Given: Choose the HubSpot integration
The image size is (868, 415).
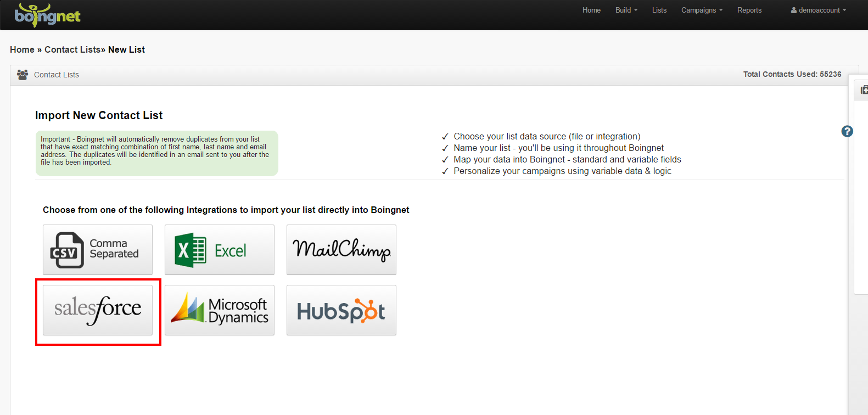Looking at the screenshot, I should click(341, 310).
